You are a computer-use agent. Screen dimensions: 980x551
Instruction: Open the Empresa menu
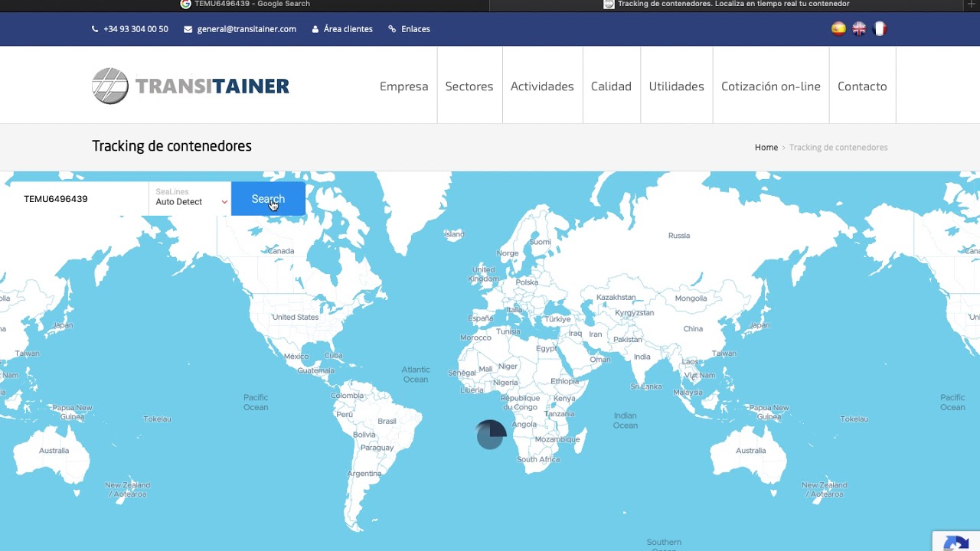pos(403,86)
